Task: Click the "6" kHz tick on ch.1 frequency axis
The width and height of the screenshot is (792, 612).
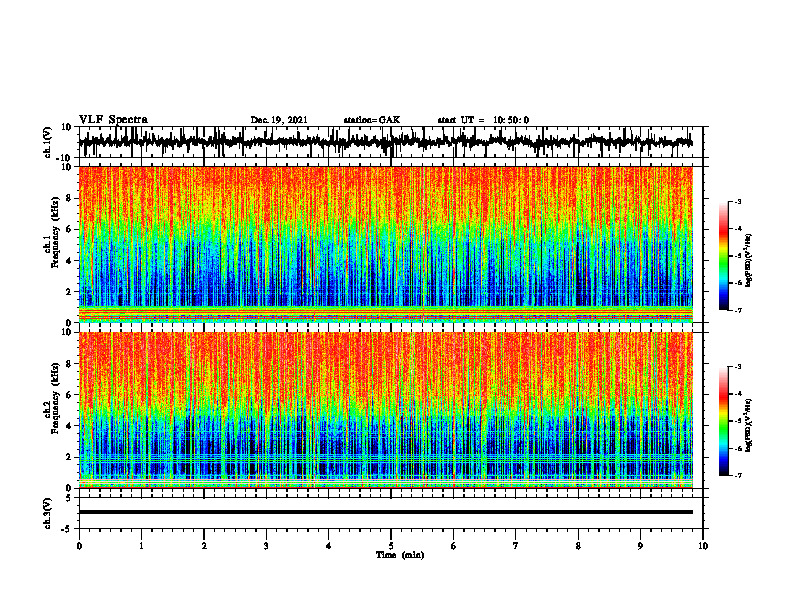Action: coord(69,230)
